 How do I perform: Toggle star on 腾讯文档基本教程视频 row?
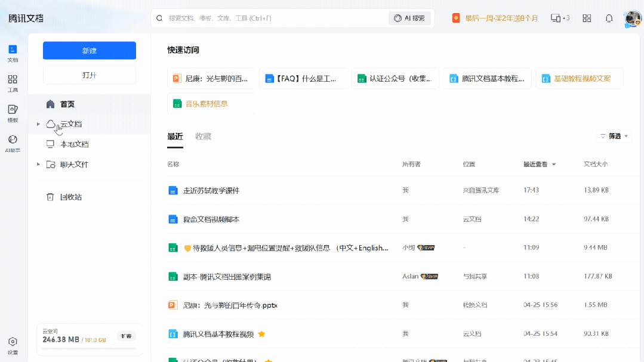(x=261, y=334)
